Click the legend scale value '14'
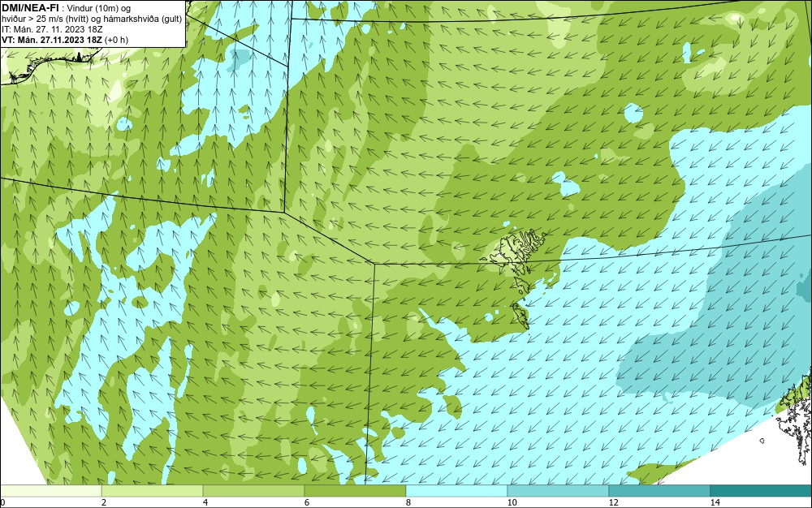Screen dimensions: 812x508 point(715,503)
